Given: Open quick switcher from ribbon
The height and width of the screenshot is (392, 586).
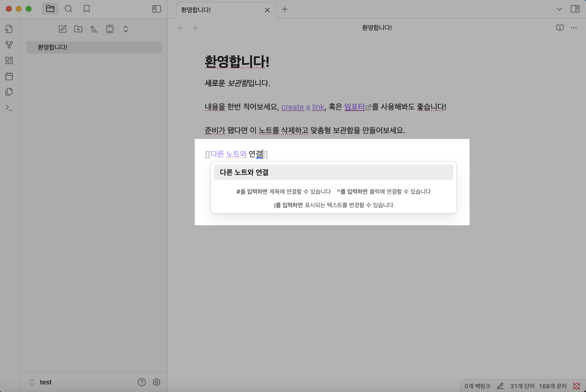Looking at the screenshot, I should click(9, 29).
